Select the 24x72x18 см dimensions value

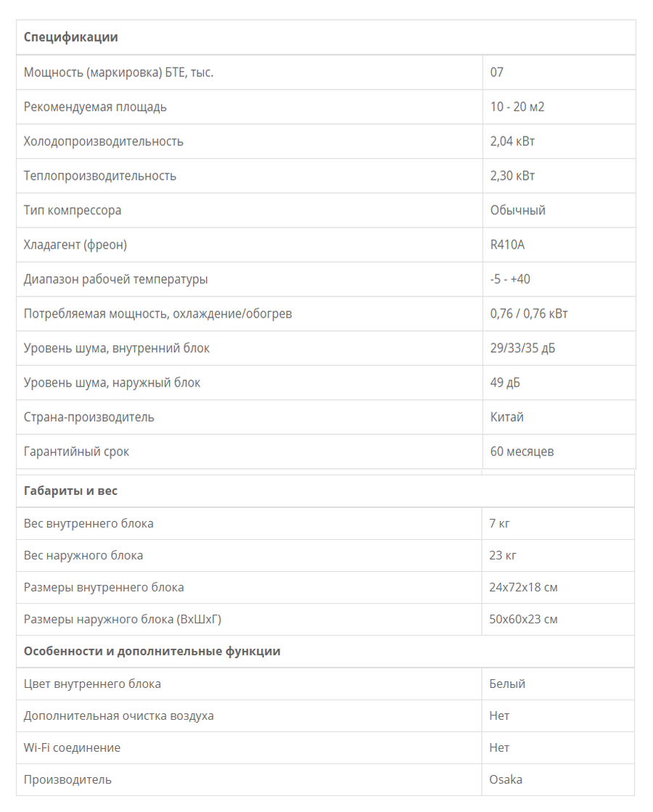(524, 588)
